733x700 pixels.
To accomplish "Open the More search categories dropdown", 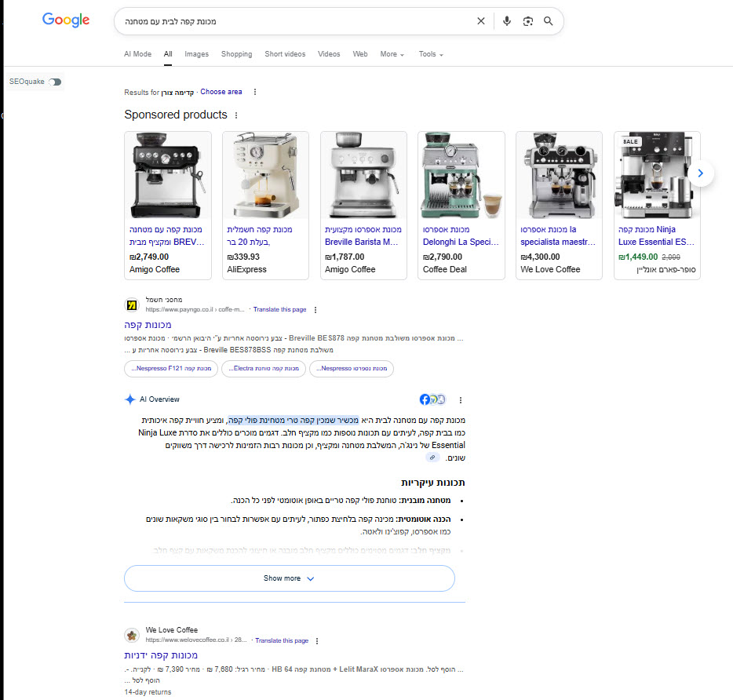I will (391, 53).
